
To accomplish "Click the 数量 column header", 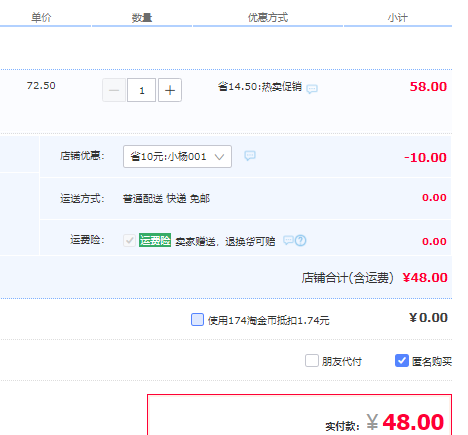I will tap(142, 17).
